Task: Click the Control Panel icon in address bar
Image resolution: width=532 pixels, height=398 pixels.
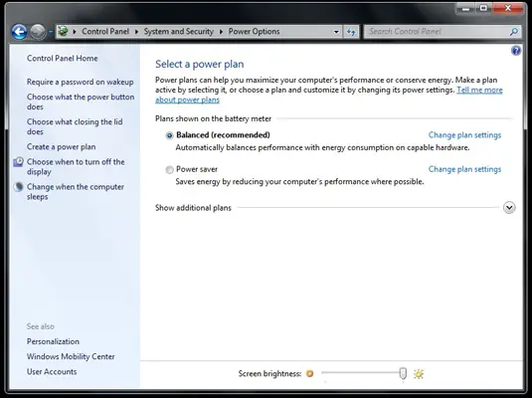Action: pyautogui.click(x=63, y=32)
